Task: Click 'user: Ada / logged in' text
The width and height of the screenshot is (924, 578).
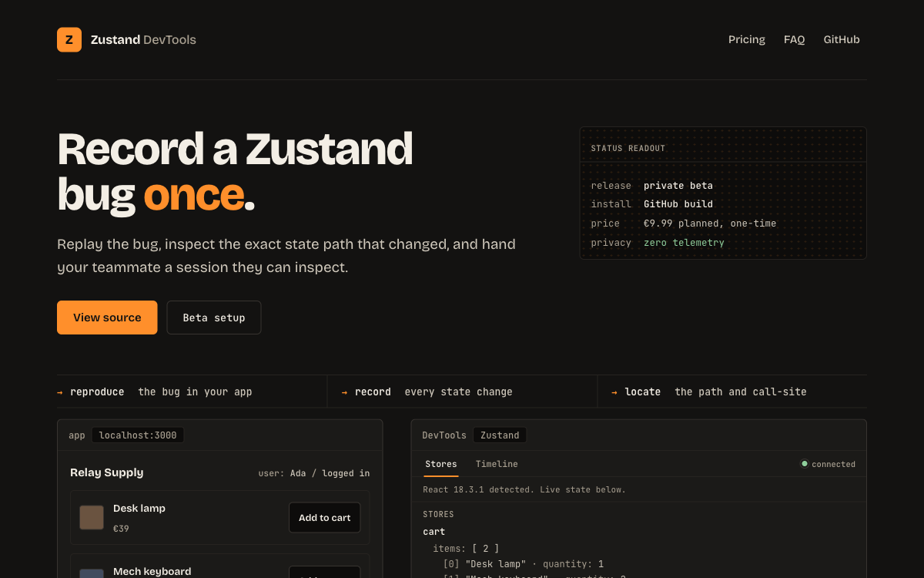Action: [x=314, y=473]
